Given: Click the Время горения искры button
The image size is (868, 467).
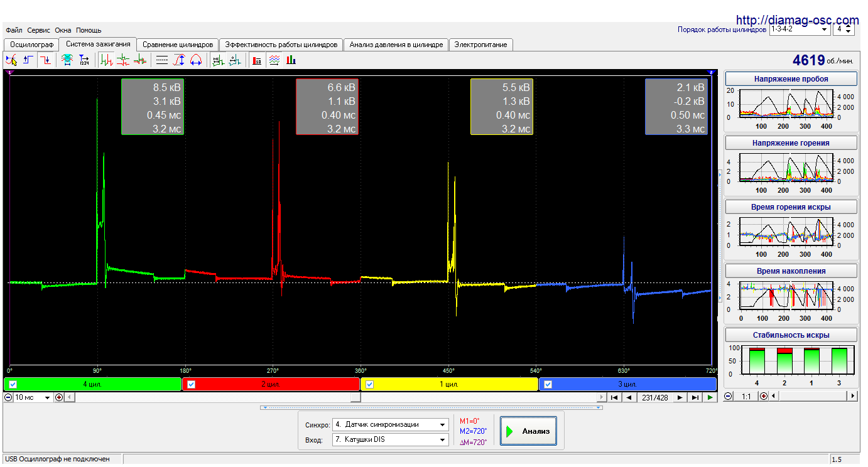Looking at the screenshot, I should (791, 207).
